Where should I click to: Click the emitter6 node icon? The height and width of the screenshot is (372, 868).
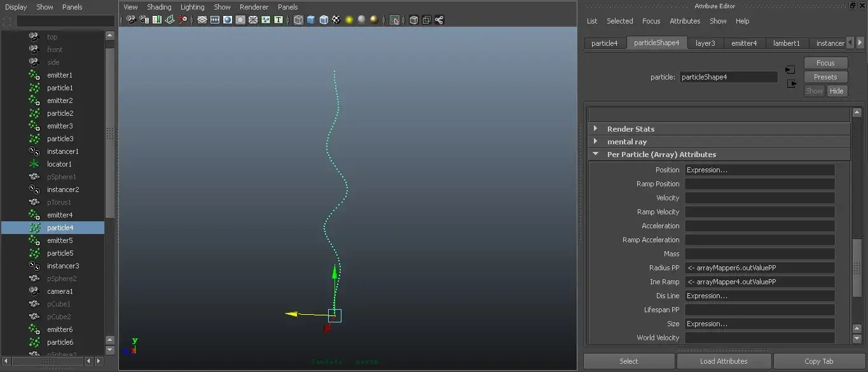[34, 329]
